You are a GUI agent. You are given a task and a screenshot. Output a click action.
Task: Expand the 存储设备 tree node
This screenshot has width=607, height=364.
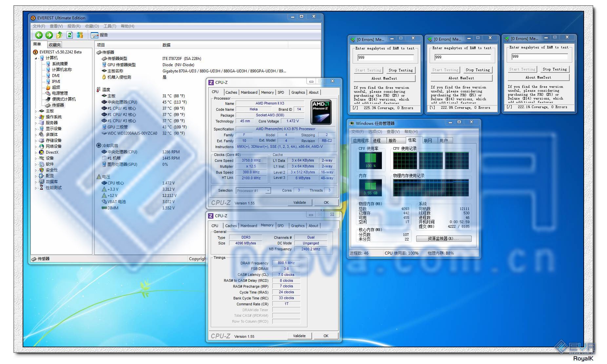coord(36,141)
